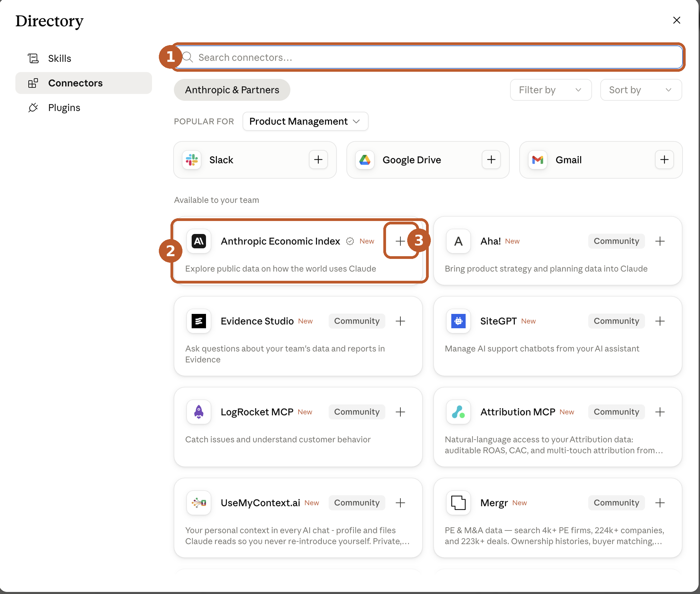Add the Aha! connector
This screenshot has height=594, width=700.
tap(660, 241)
